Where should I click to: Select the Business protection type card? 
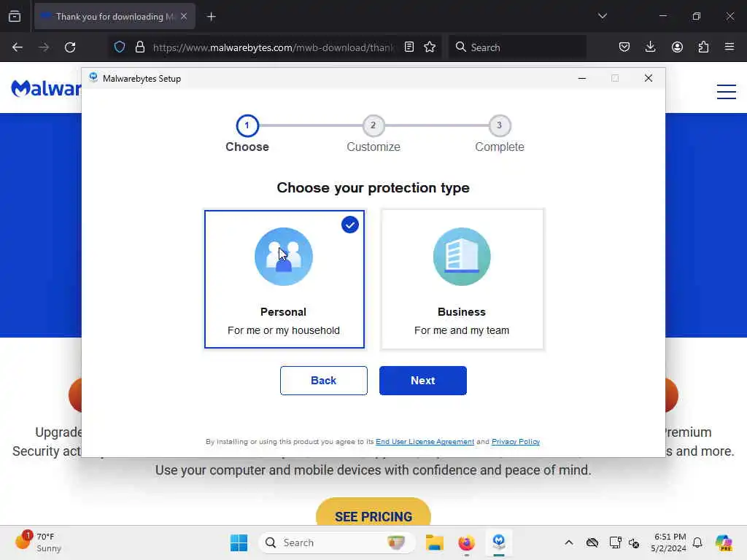(462, 279)
